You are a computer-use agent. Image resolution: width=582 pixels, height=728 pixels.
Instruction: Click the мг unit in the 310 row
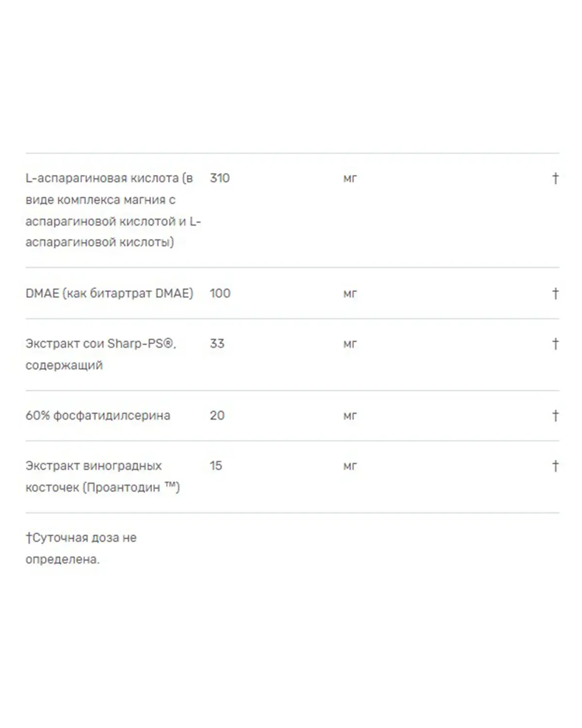(350, 179)
